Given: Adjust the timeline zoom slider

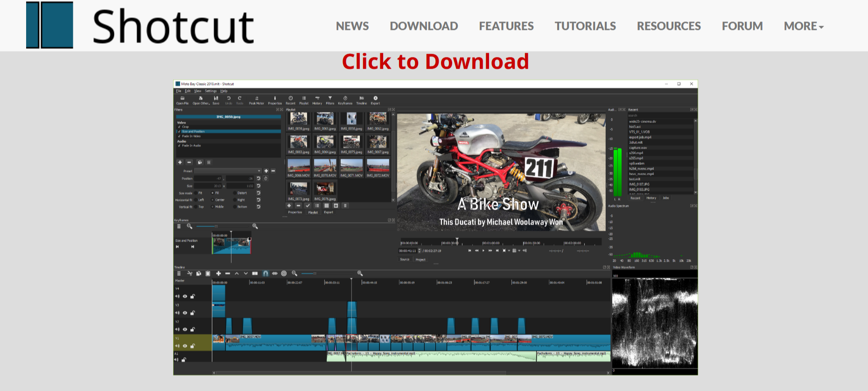Looking at the screenshot, I should click(x=327, y=273).
